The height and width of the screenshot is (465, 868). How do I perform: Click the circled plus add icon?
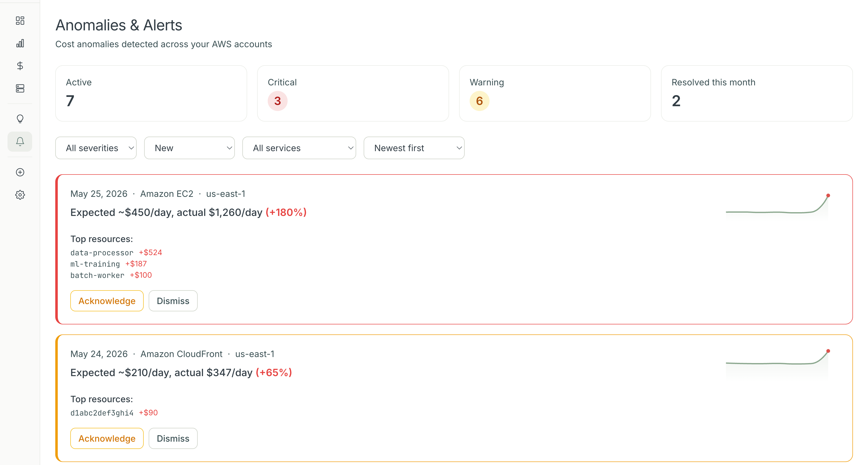click(20, 172)
